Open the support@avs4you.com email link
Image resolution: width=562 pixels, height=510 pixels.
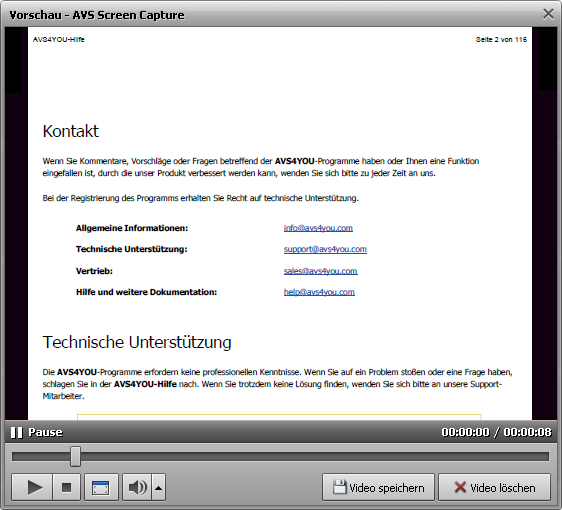coord(325,249)
